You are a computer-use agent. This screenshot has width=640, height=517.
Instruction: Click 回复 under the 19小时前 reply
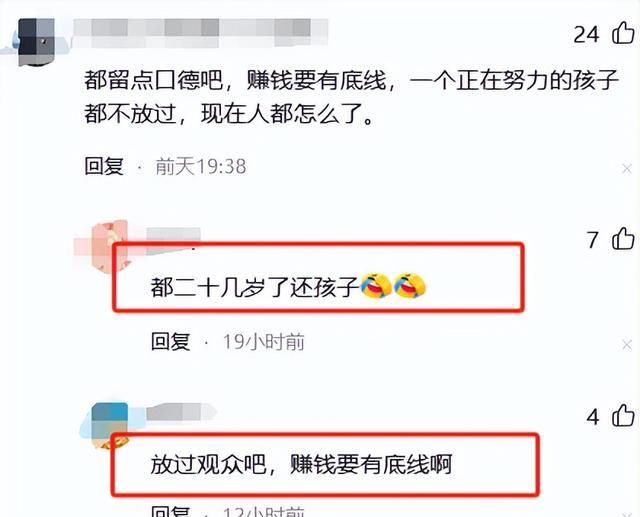(x=171, y=342)
